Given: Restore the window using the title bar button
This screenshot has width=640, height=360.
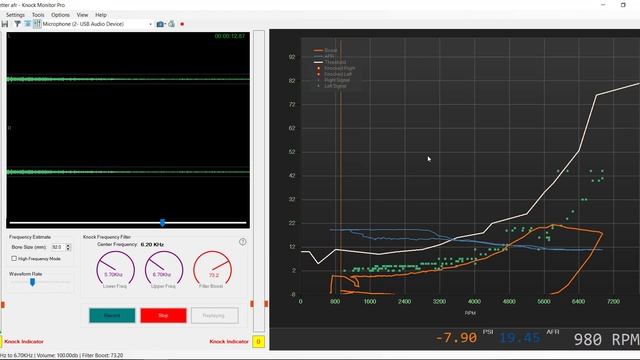Looking at the screenshot, I should point(623,5).
